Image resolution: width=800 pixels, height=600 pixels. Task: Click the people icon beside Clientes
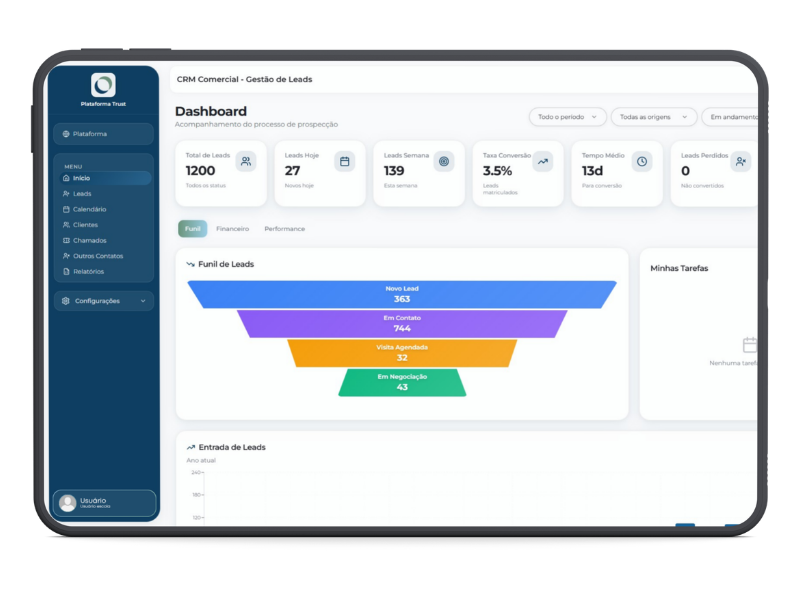click(x=66, y=225)
